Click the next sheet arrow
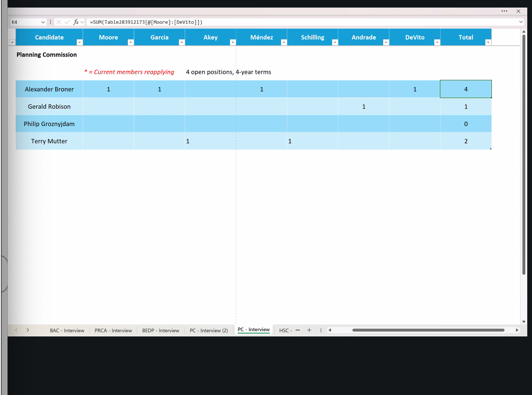 [x=28, y=330]
